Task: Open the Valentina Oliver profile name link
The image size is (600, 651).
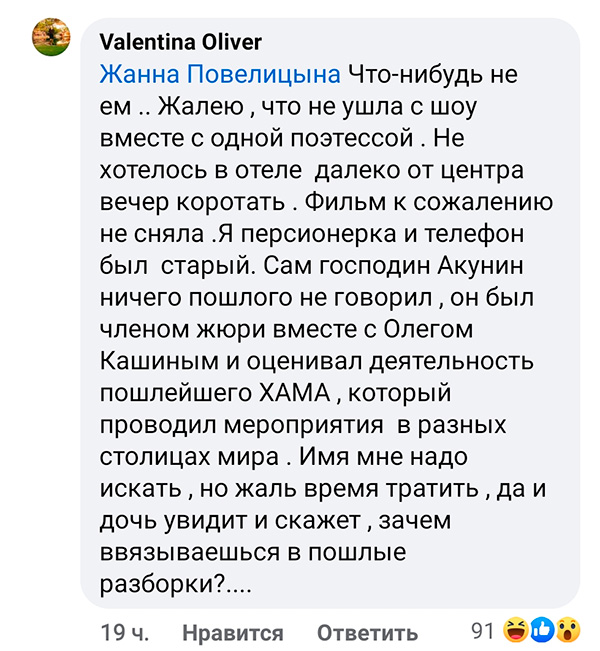Action: click(x=180, y=42)
